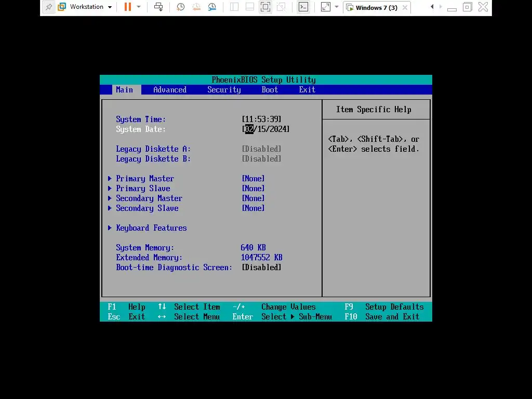
Task: Open the Primary Master entry
Action: 145,179
